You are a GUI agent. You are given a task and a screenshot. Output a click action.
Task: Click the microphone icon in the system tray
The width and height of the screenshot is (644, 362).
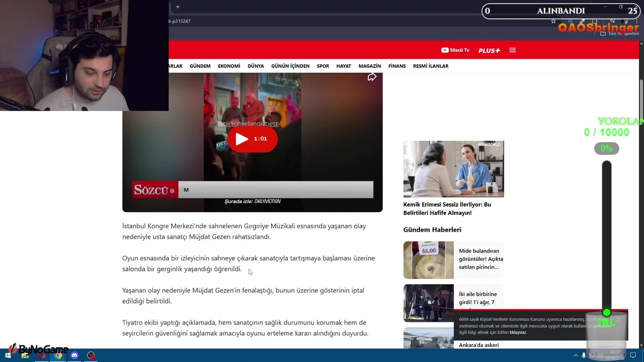[584, 355]
